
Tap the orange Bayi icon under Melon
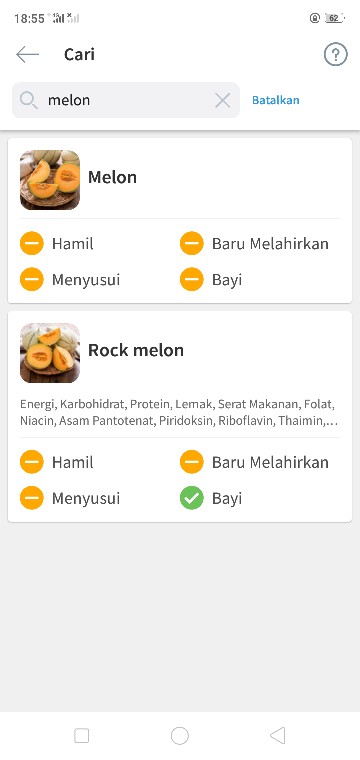tap(191, 279)
